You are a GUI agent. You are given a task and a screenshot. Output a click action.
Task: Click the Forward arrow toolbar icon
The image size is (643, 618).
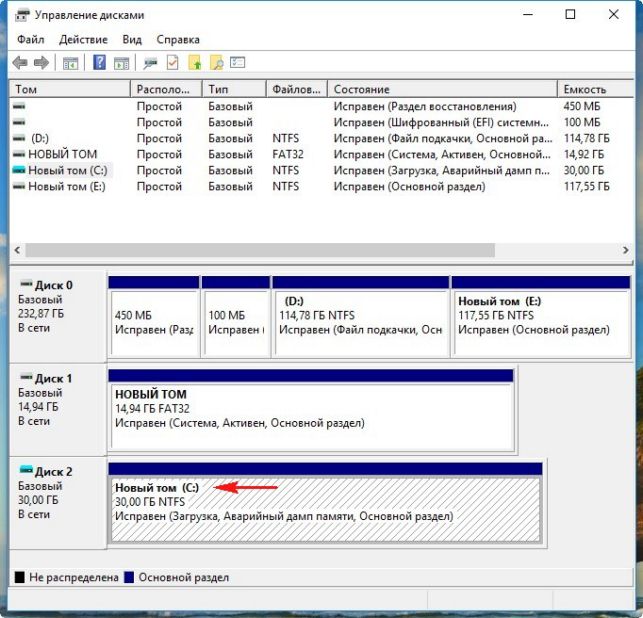(41, 63)
